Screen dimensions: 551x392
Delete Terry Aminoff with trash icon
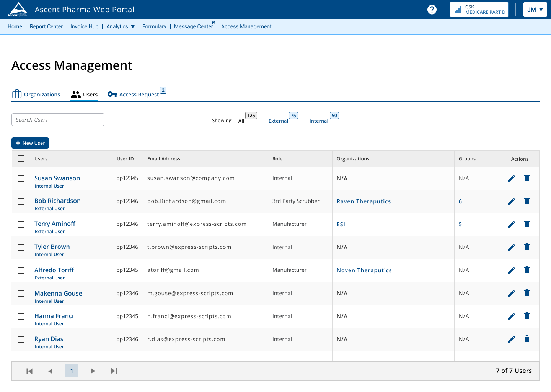point(527,224)
